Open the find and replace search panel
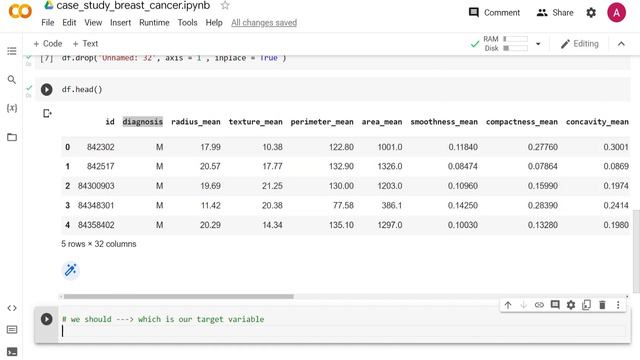Screen dimensions: 640x360 click(x=12, y=80)
